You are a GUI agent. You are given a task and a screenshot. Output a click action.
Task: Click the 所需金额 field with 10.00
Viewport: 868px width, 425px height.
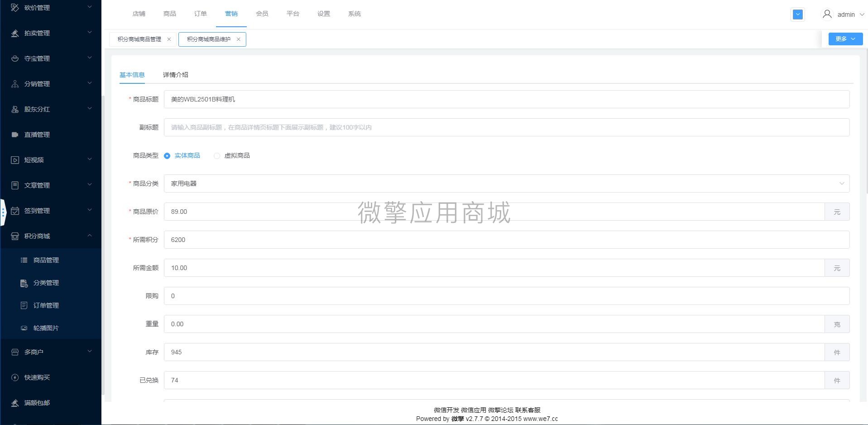coord(494,268)
